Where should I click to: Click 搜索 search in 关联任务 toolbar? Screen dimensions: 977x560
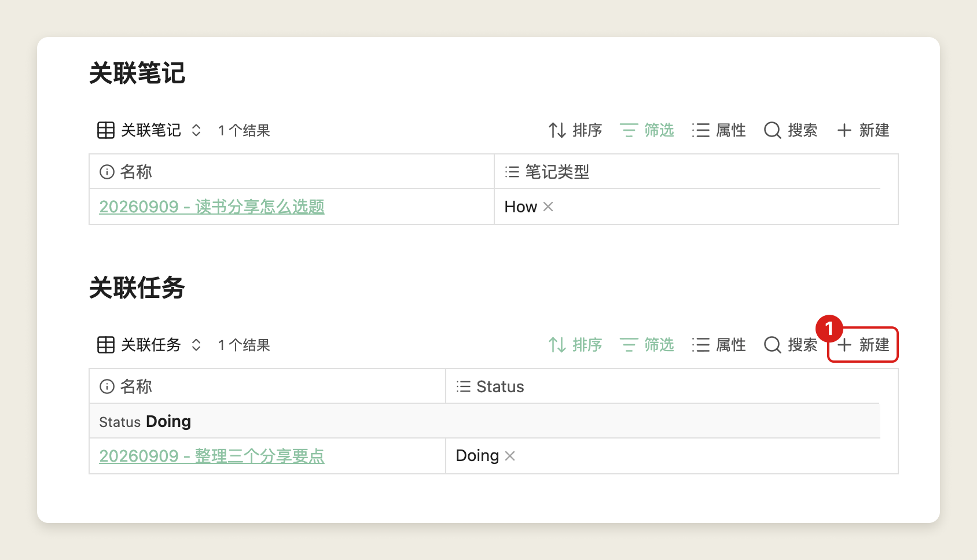pos(790,345)
